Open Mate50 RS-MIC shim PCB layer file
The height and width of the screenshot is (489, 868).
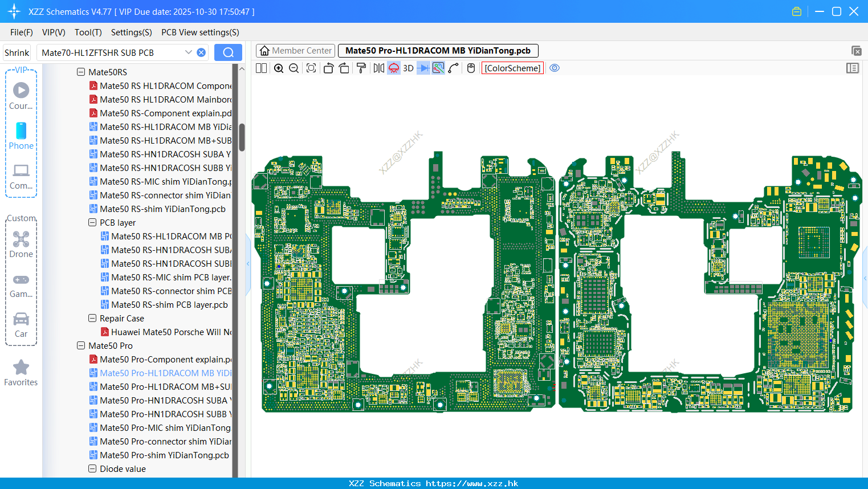pyautogui.click(x=166, y=278)
